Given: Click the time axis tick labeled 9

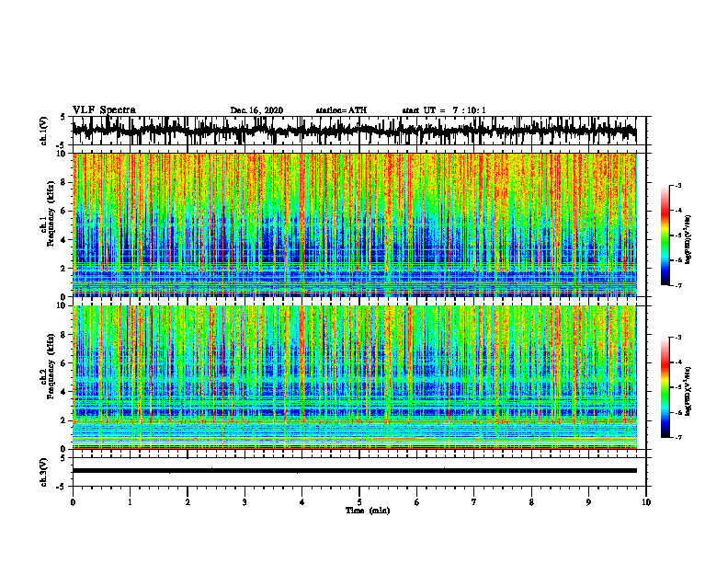Looking at the screenshot, I should (588, 502).
